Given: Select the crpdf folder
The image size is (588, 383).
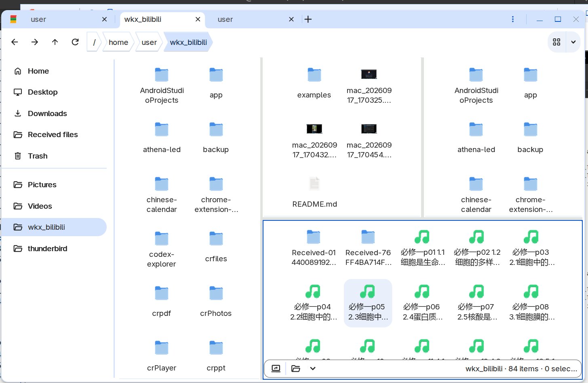Looking at the screenshot, I should pyautogui.click(x=162, y=301).
